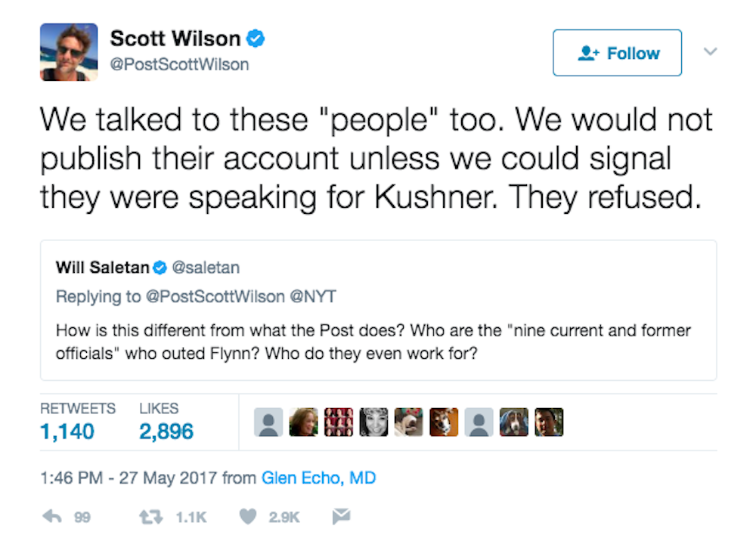
Task: Click the first liker's gray avatar
Action: coord(269,422)
